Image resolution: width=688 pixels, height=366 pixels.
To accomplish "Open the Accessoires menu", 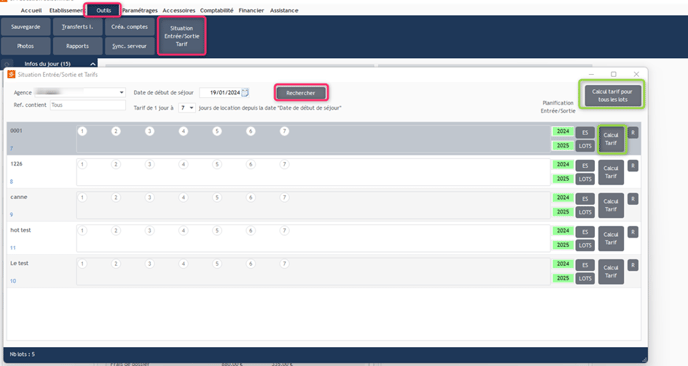I will pos(179,10).
